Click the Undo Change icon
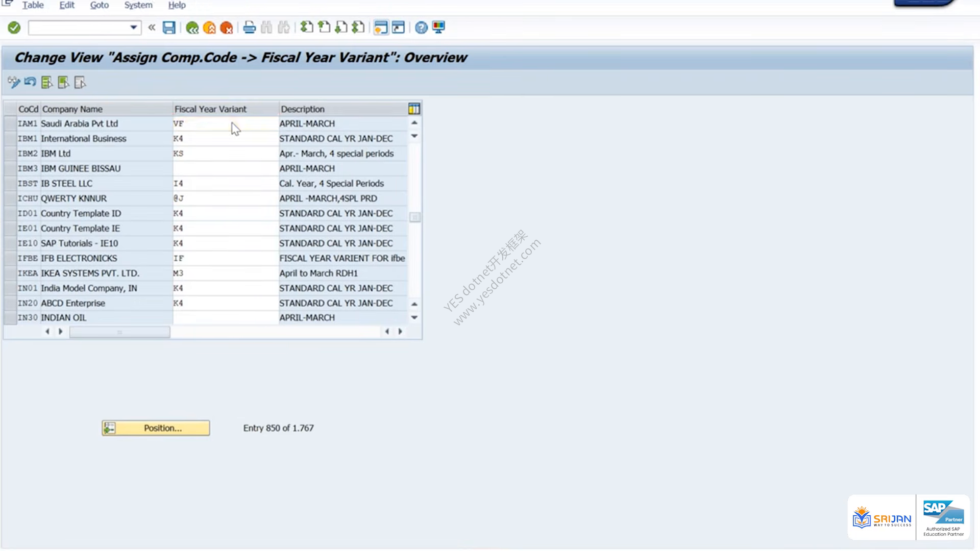 click(30, 82)
